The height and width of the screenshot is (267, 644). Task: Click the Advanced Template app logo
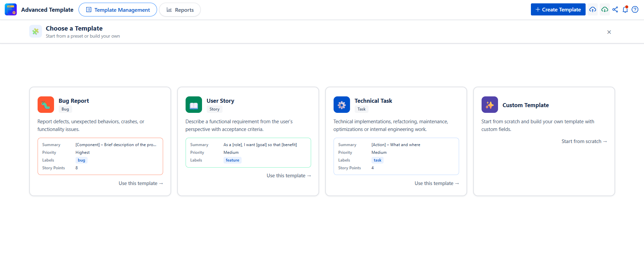coord(11,9)
